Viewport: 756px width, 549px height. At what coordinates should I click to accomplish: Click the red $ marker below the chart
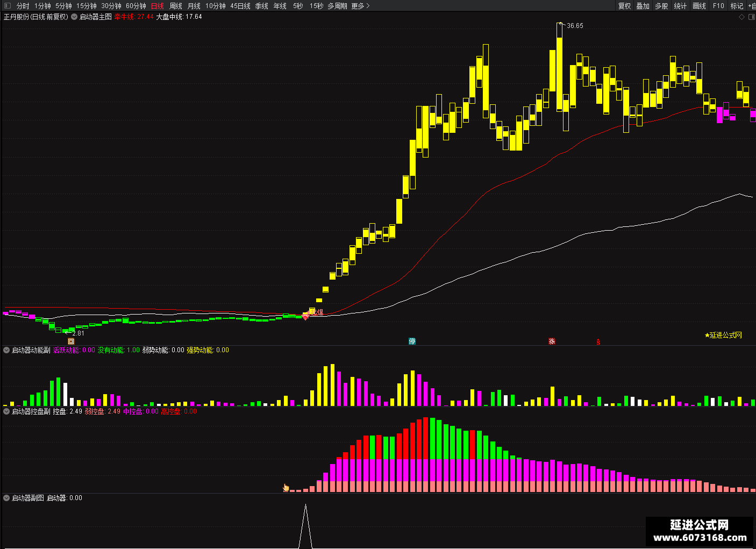(x=598, y=341)
